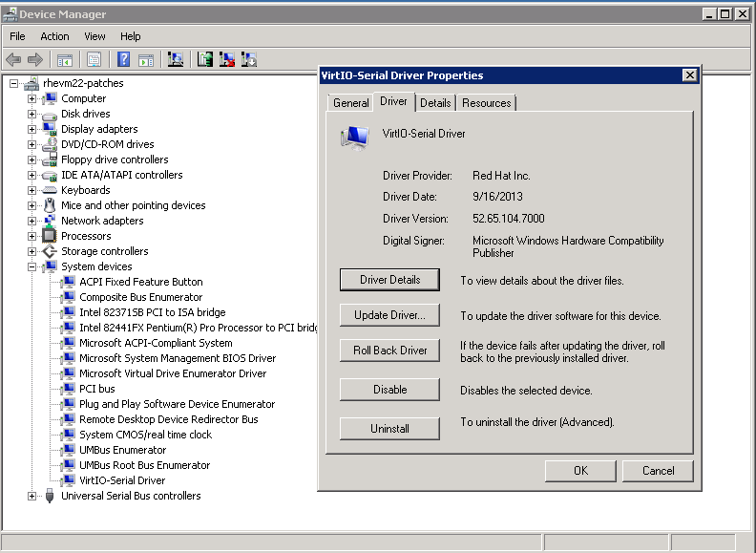Expand the Disk drives node
The width and height of the screenshot is (756, 553).
pyautogui.click(x=31, y=115)
